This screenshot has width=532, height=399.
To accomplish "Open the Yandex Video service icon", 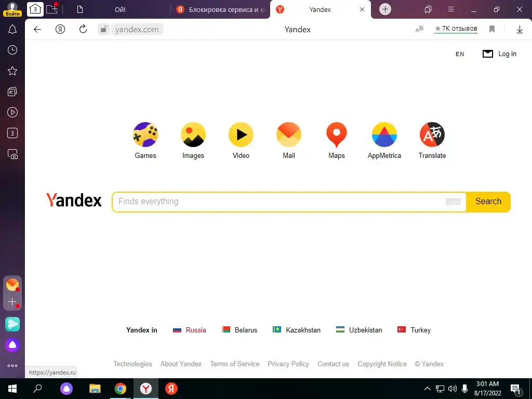I will pyautogui.click(x=241, y=135).
